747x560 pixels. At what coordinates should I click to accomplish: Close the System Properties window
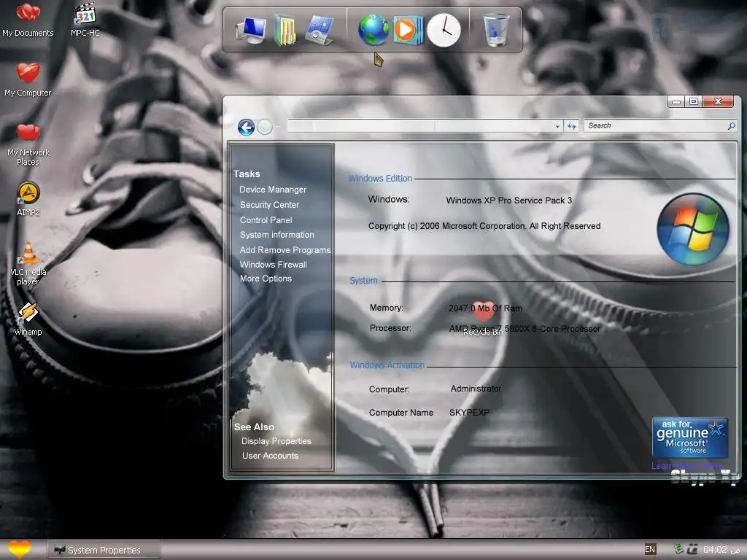tap(718, 101)
